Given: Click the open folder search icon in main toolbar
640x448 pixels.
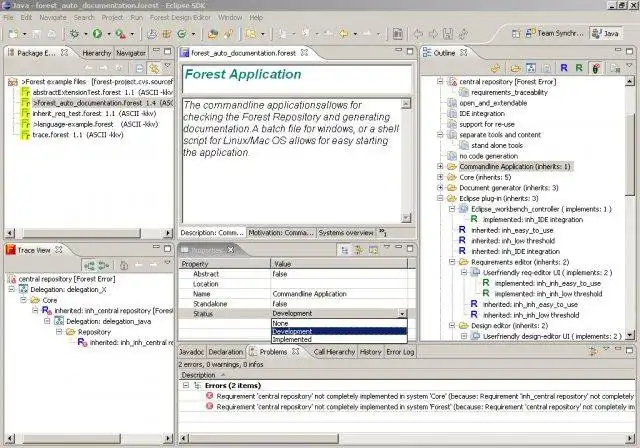Looking at the screenshot, I should 213,34.
